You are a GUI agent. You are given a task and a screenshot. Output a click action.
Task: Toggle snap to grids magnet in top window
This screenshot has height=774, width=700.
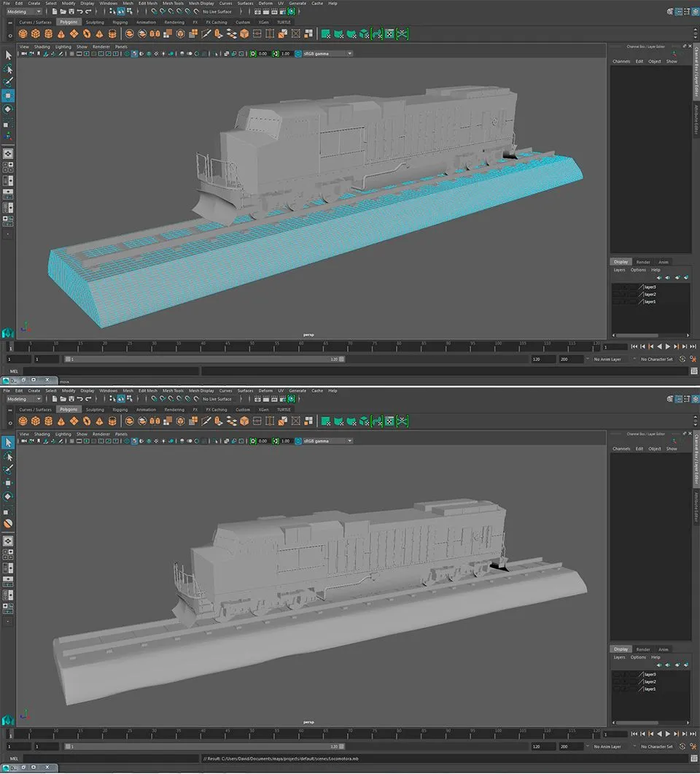(154, 12)
